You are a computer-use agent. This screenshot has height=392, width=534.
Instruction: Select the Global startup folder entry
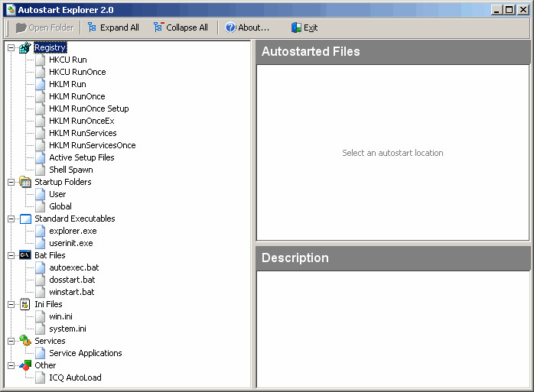click(x=60, y=206)
